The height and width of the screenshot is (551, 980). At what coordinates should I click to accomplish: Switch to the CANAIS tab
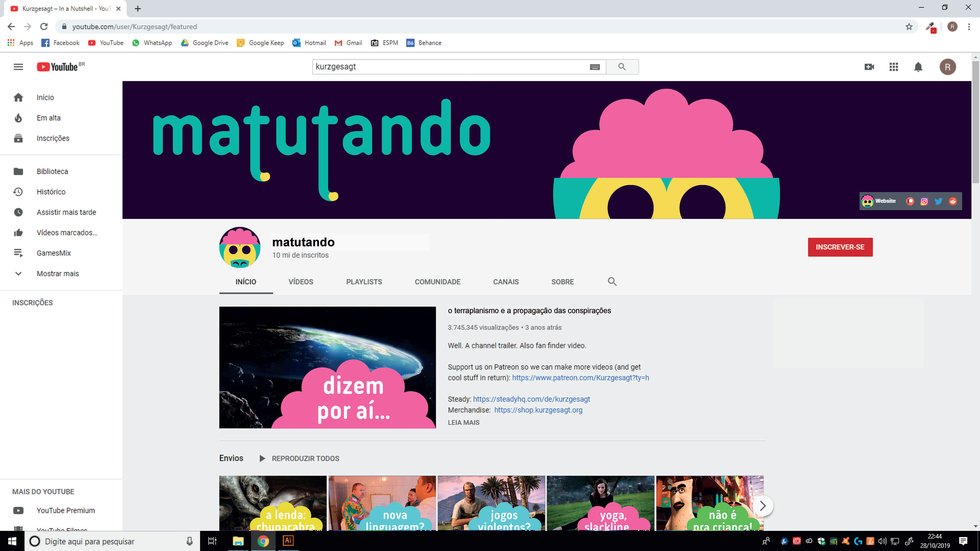(506, 282)
